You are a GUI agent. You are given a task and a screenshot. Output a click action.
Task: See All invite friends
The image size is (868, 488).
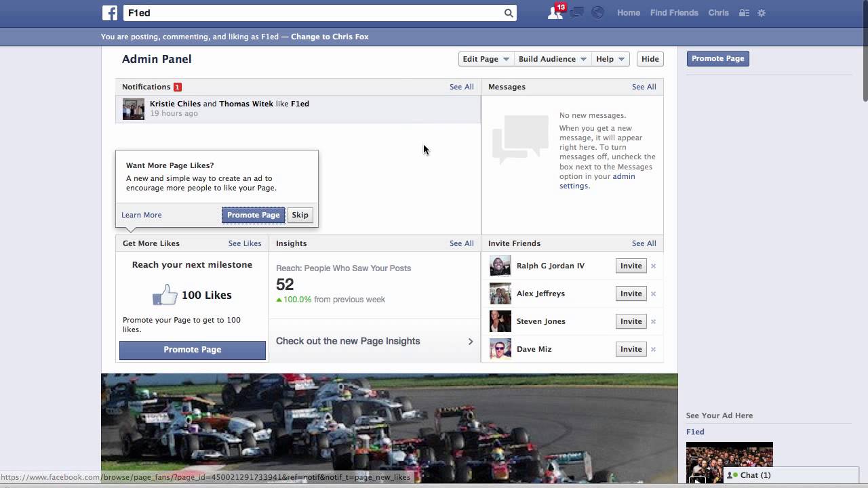[644, 243]
